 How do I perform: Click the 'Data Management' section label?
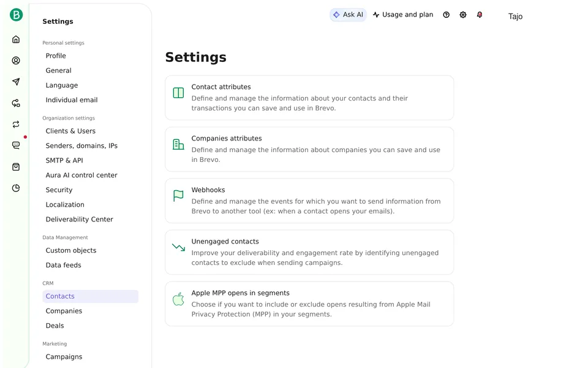66,237
